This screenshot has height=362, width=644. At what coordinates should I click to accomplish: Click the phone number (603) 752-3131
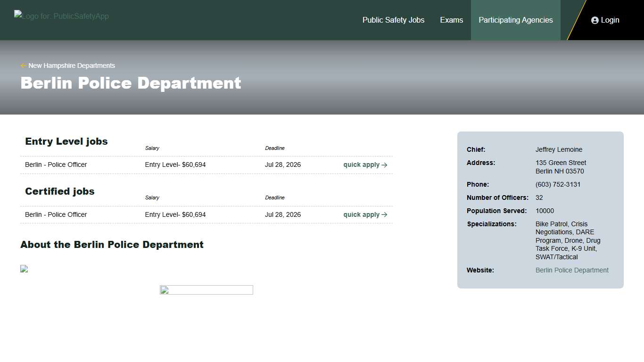558,184
